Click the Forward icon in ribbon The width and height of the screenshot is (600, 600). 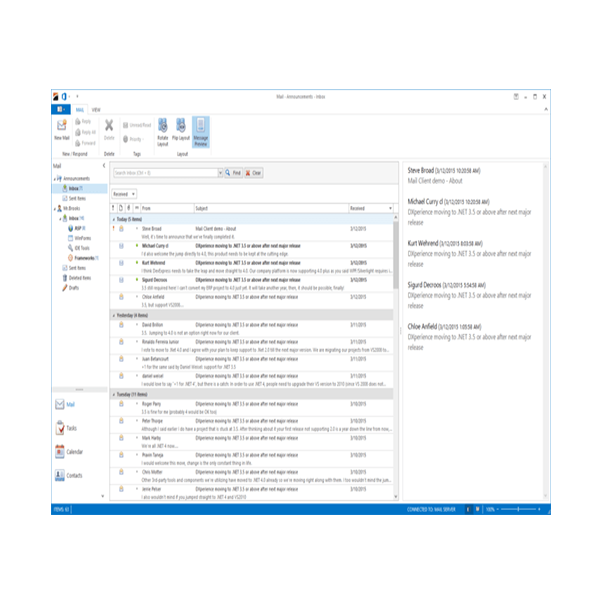[x=78, y=143]
